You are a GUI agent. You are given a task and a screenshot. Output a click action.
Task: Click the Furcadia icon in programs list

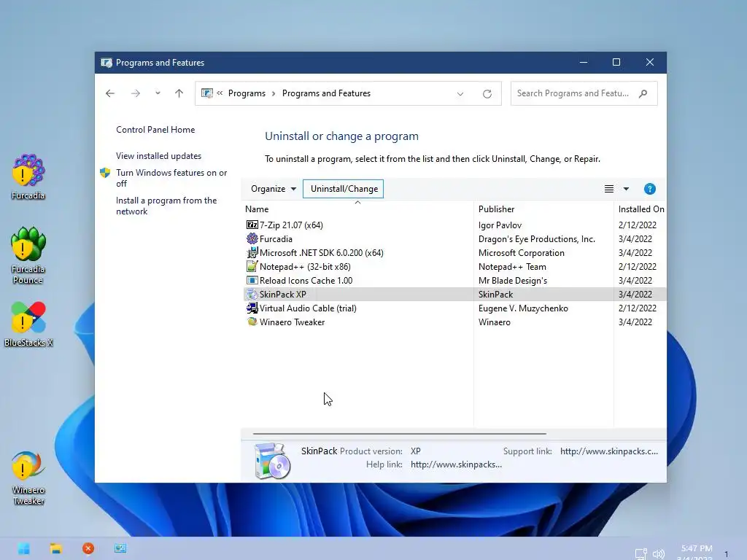click(252, 238)
